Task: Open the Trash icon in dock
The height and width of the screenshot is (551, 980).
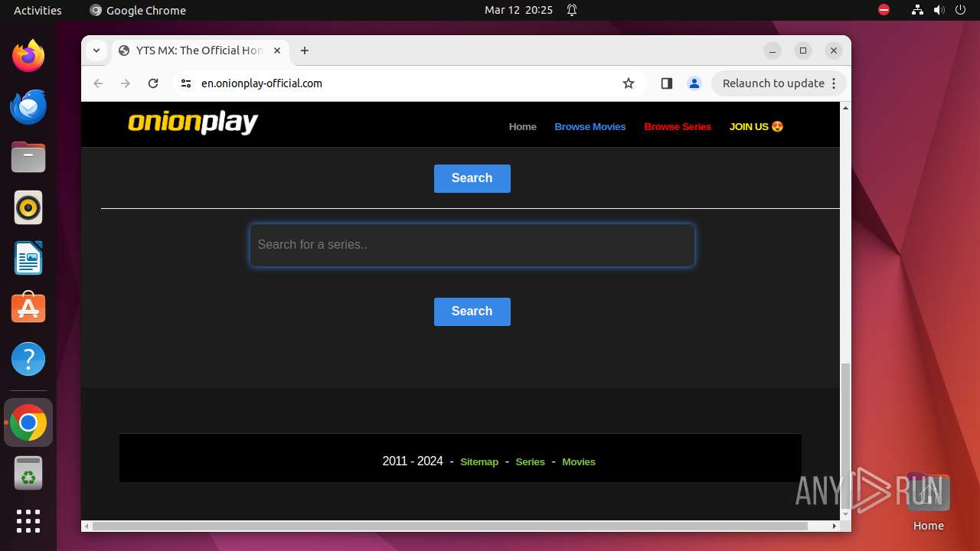Action: 28,473
